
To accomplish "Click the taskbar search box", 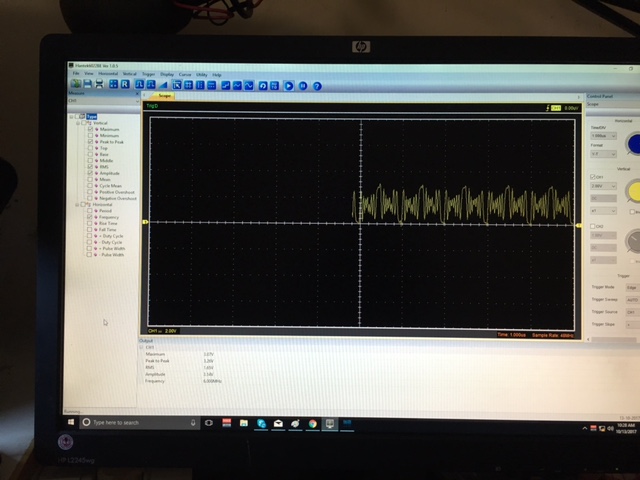I will (140, 422).
